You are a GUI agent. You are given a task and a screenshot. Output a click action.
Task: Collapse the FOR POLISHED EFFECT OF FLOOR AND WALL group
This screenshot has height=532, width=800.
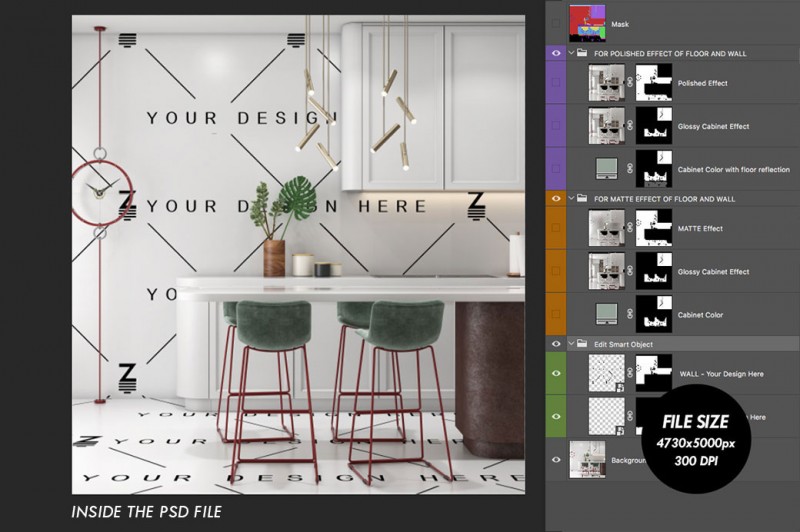571,53
